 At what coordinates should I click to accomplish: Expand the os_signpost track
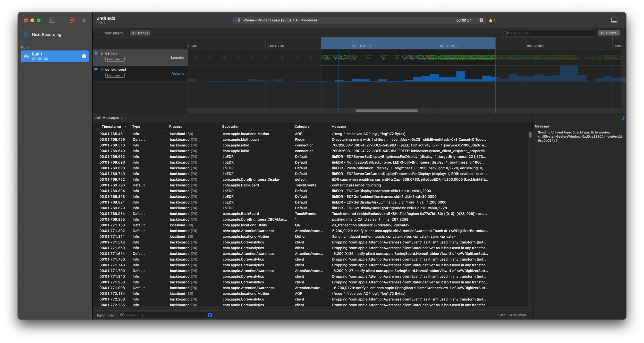pyautogui.click(x=102, y=70)
